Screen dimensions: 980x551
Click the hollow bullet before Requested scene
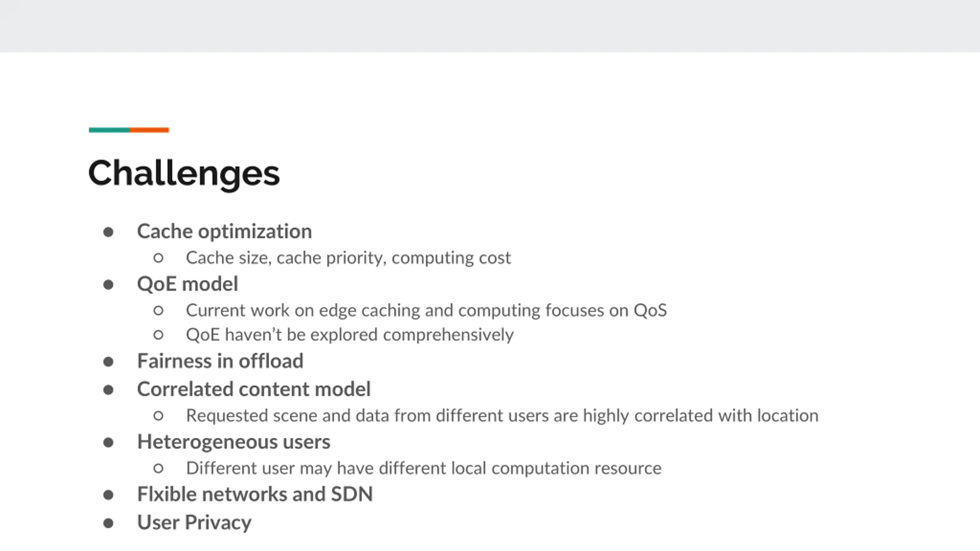click(158, 416)
